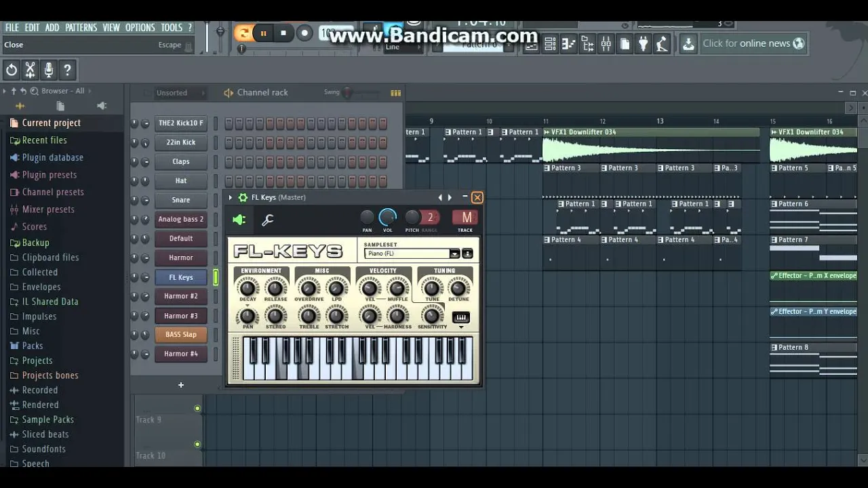Click the question mark help icon
Image resolution: width=868 pixels, height=488 pixels.
point(67,70)
